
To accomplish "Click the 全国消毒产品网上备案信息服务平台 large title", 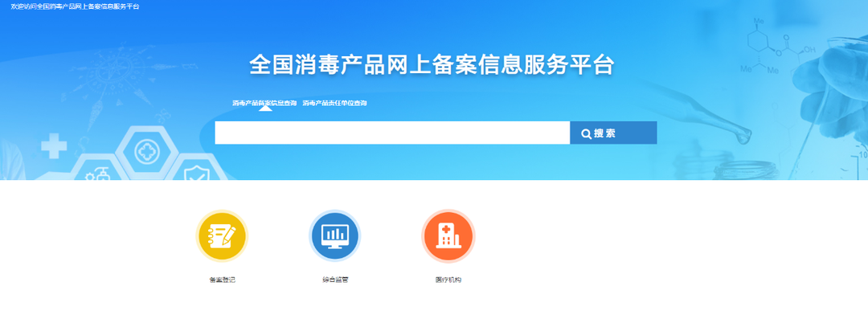I will [432, 65].
